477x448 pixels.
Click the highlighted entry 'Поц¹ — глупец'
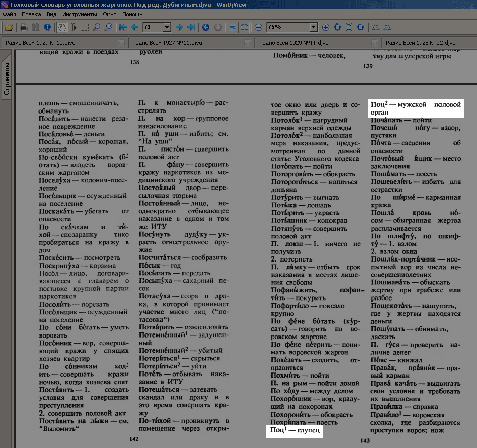[x=295, y=430]
